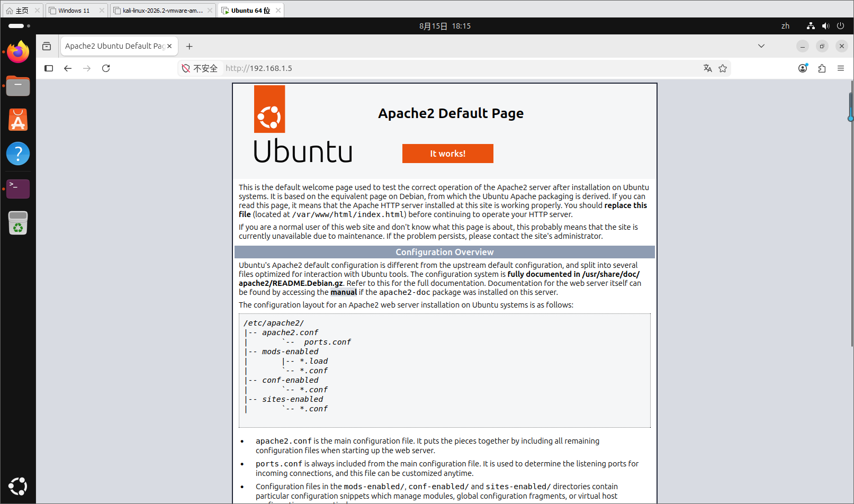This screenshot has width=854, height=504.
Task: Open the zh input source menu
Action: click(785, 26)
